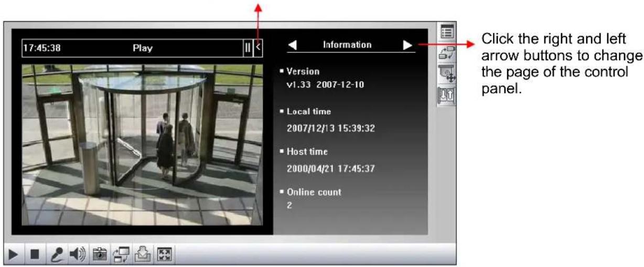Click the Stop button in bottom toolbar
This screenshot has width=644, height=267.
[x=34, y=254]
